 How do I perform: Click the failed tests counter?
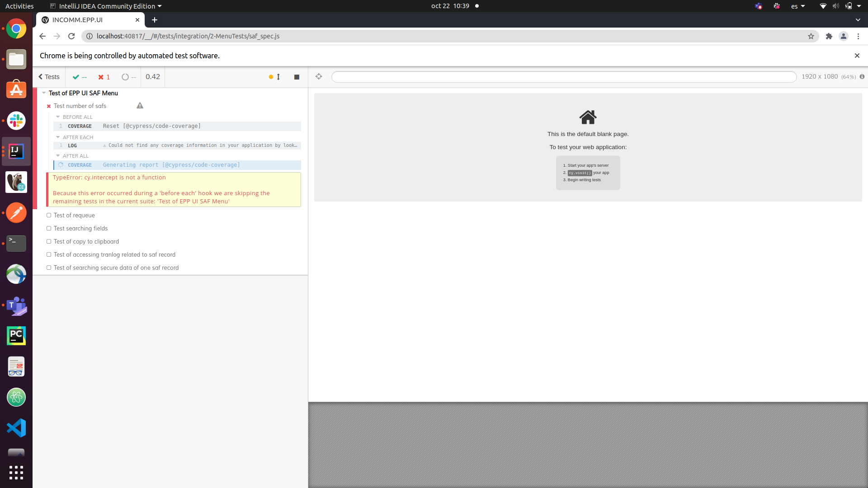(104, 77)
